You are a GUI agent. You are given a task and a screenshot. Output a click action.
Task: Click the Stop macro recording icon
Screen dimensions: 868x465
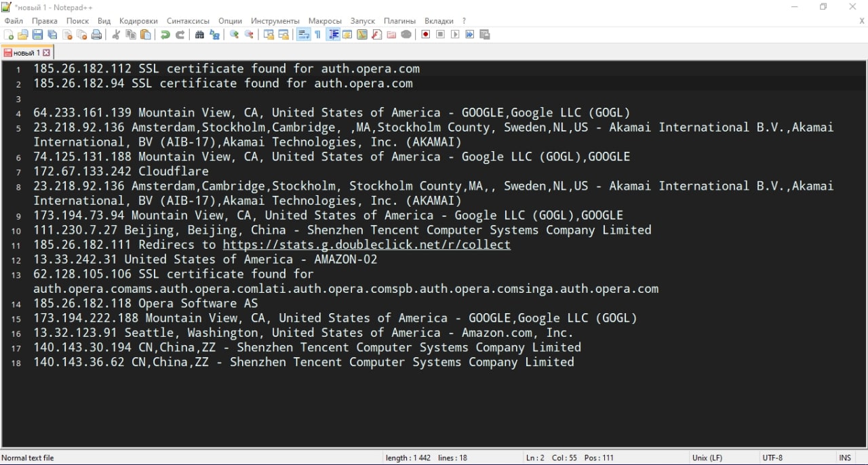(440, 35)
